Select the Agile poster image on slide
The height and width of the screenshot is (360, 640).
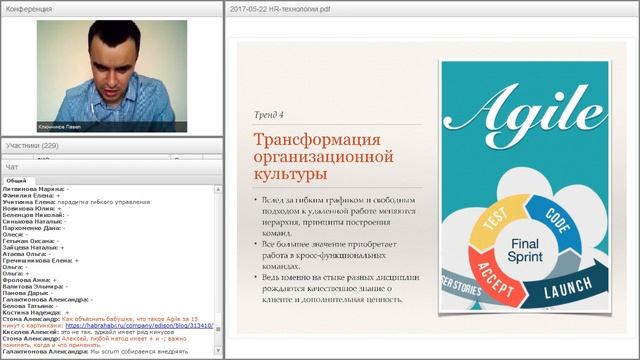[x=525, y=187]
